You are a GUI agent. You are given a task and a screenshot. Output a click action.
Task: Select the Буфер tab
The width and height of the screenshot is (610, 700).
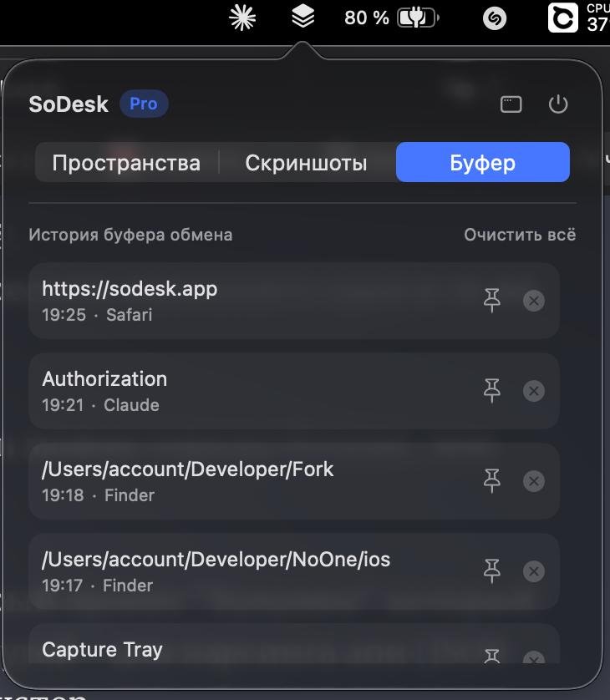click(x=483, y=162)
